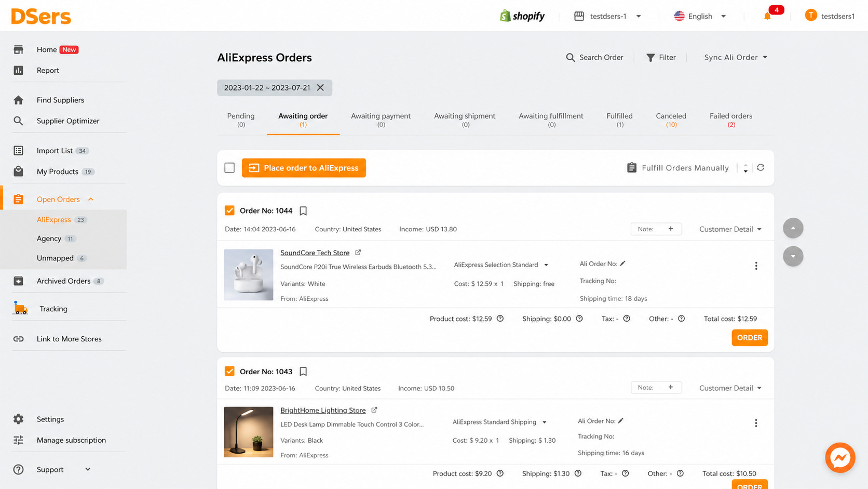
Task: Click Fulfill Orders Manually
Action: pos(677,168)
